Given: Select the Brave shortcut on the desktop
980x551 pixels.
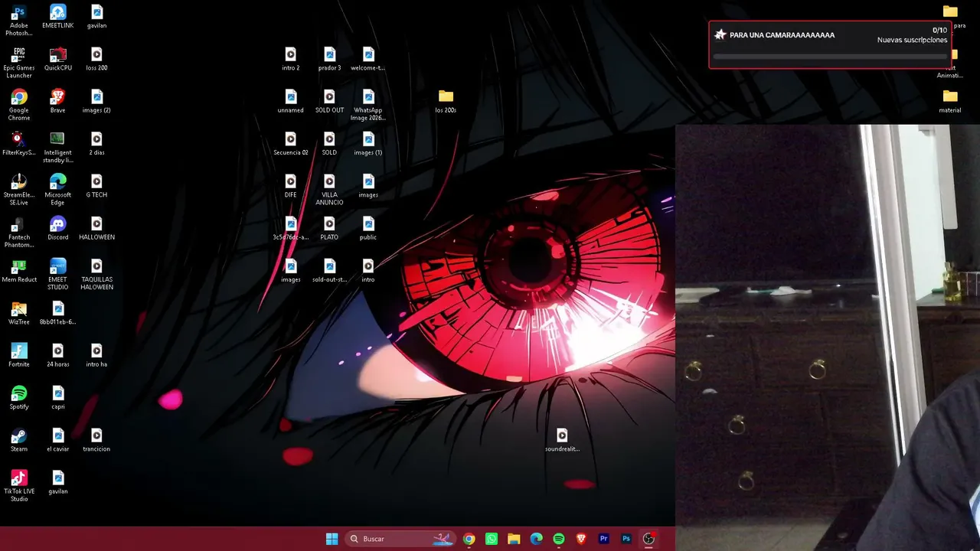Looking at the screenshot, I should coord(58,101).
